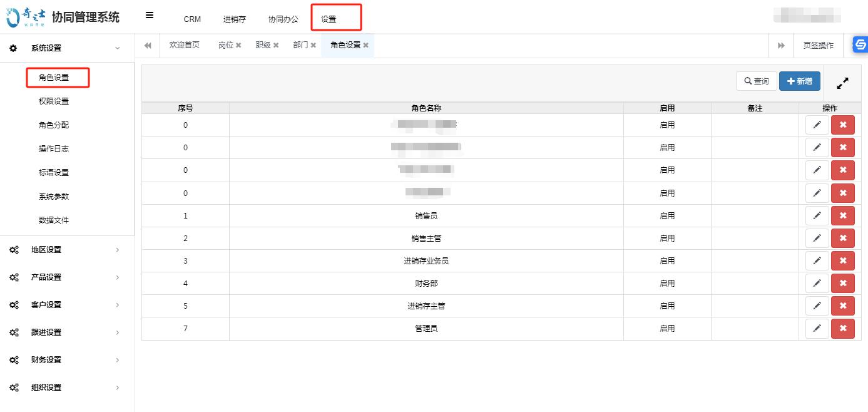Click the fullscreen expand arrows icon
Viewport: 868px width, 412px height.
[x=842, y=83]
